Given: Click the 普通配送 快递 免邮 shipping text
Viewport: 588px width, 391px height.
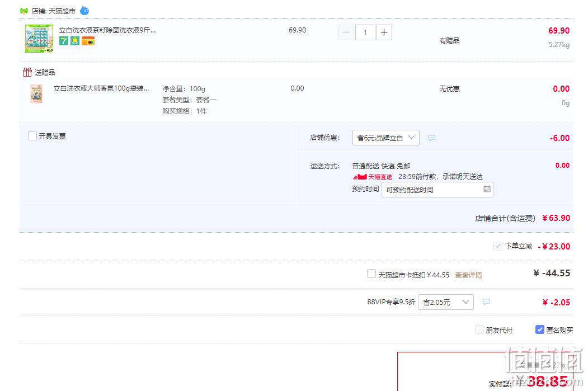Looking at the screenshot, I should pyautogui.click(x=381, y=166).
